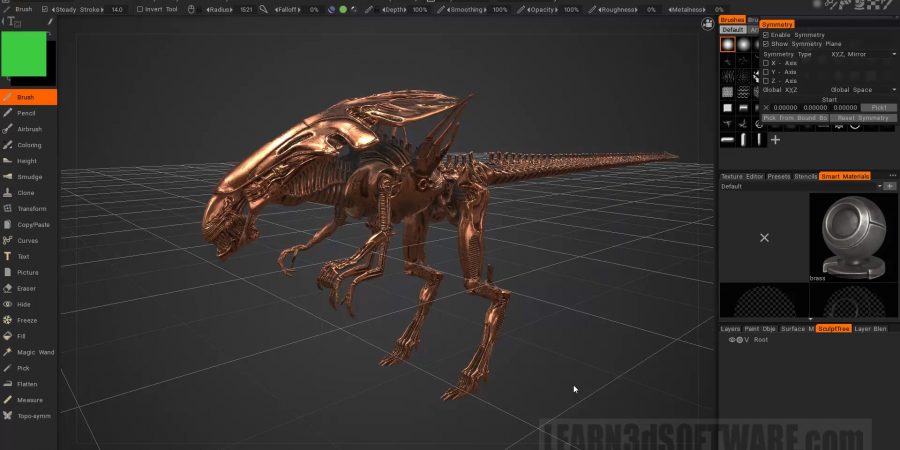Disable the Enable Symmetry checkbox
The image size is (900, 450).
tap(766, 35)
